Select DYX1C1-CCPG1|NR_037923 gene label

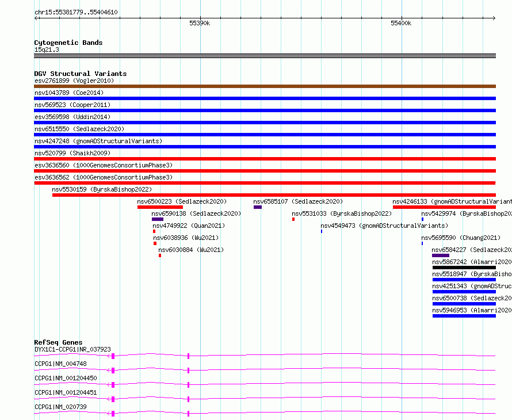[72, 349]
